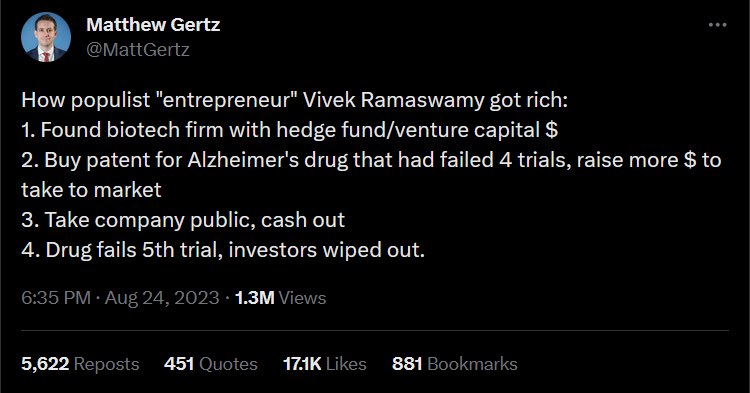Click the 6:35 PM timestamp

[x=56, y=298]
